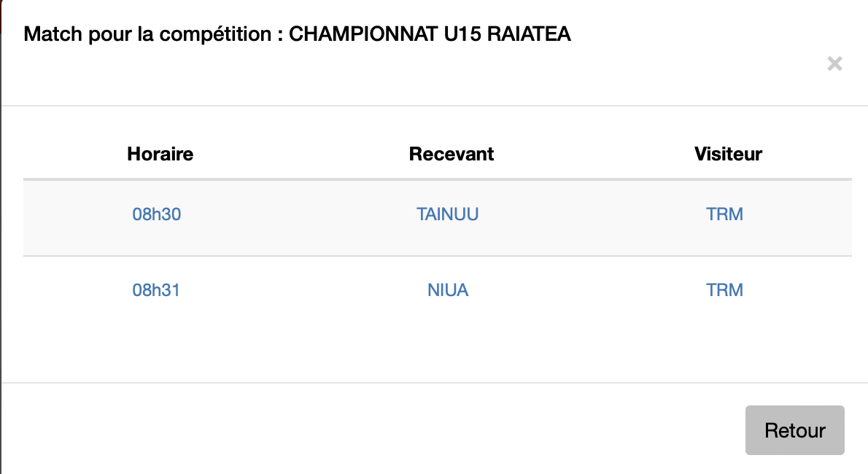868x474 pixels.
Task: Close the match dialog with the X icon
Action: point(834,63)
